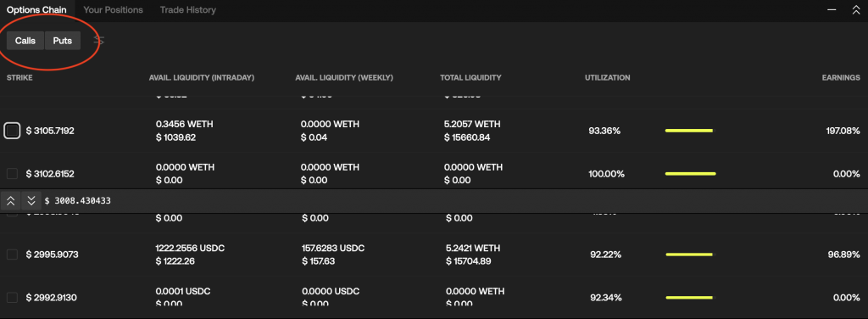This screenshot has height=319, width=868.
Task: Click the utilization bar for 92.22% row
Action: [690, 255]
